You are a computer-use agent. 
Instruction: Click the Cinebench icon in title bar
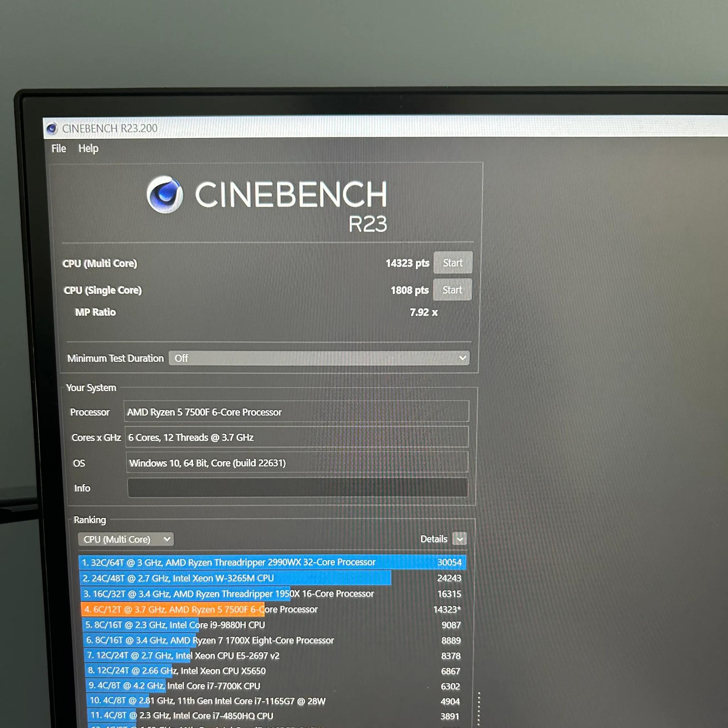(x=52, y=128)
